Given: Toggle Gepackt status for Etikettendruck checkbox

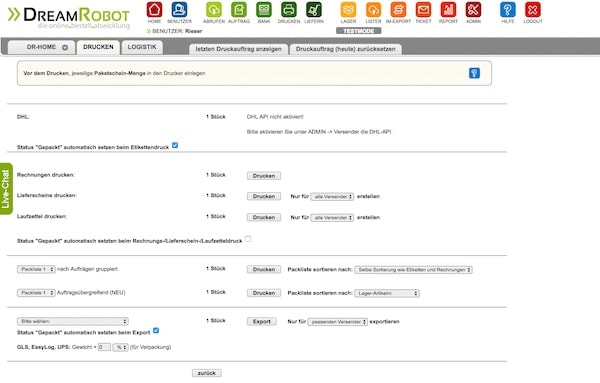Looking at the screenshot, I should pyautogui.click(x=175, y=145).
